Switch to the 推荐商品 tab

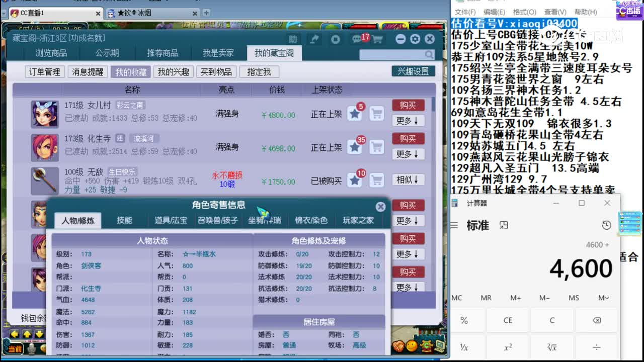[x=163, y=53]
